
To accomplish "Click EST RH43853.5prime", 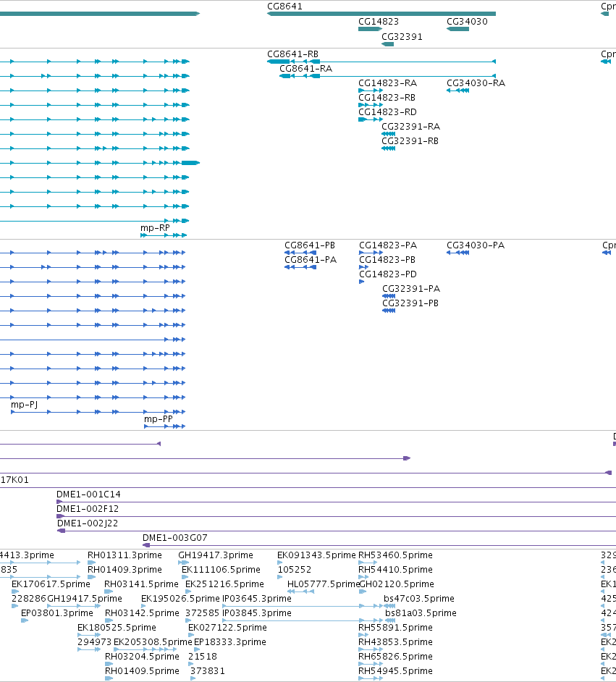I will [x=396, y=642].
